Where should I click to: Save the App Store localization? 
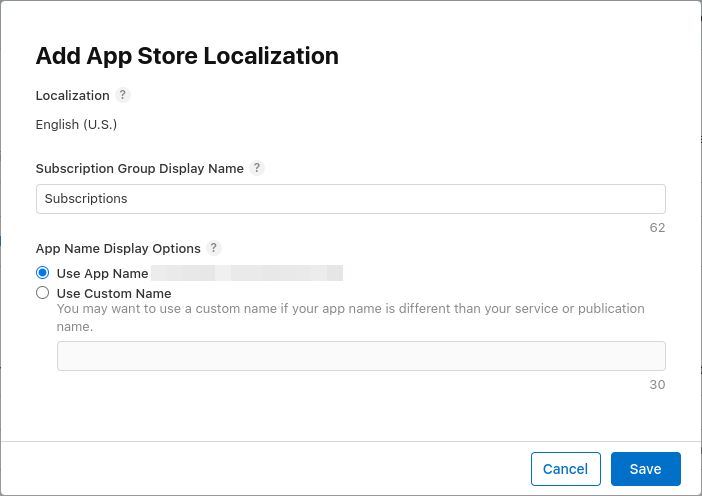tap(645, 469)
